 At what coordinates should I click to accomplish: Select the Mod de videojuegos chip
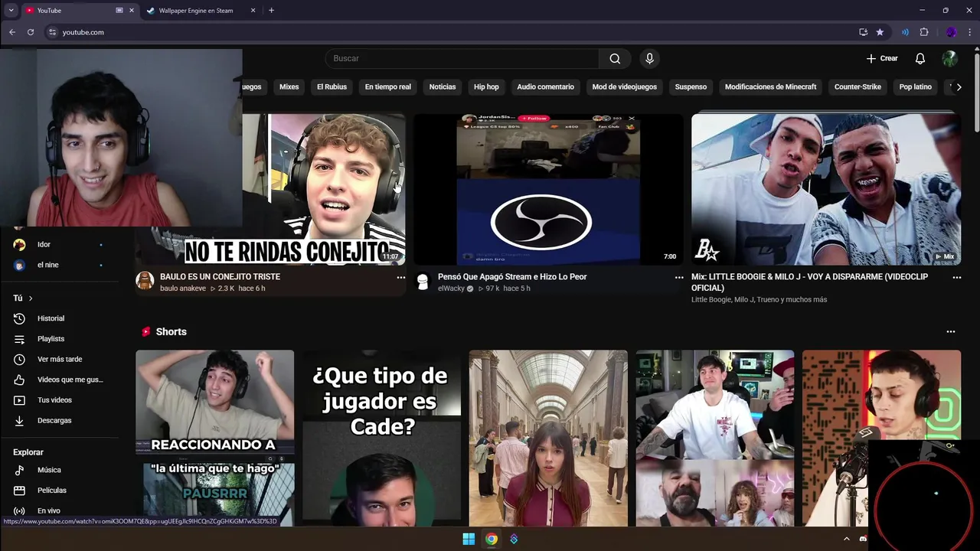pyautogui.click(x=624, y=87)
